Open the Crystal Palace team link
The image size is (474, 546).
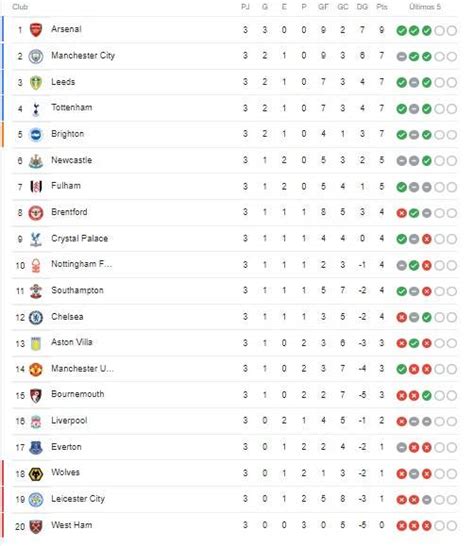point(79,238)
